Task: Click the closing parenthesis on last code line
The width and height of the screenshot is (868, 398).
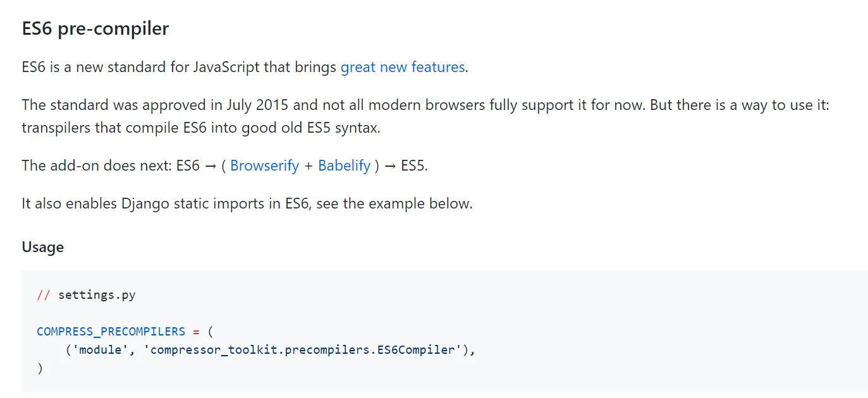Action: (x=40, y=368)
